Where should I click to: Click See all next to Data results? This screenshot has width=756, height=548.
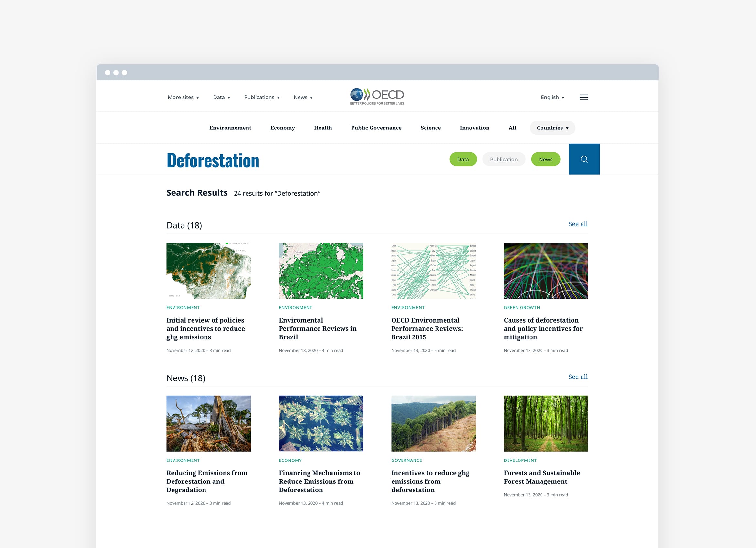pos(578,224)
